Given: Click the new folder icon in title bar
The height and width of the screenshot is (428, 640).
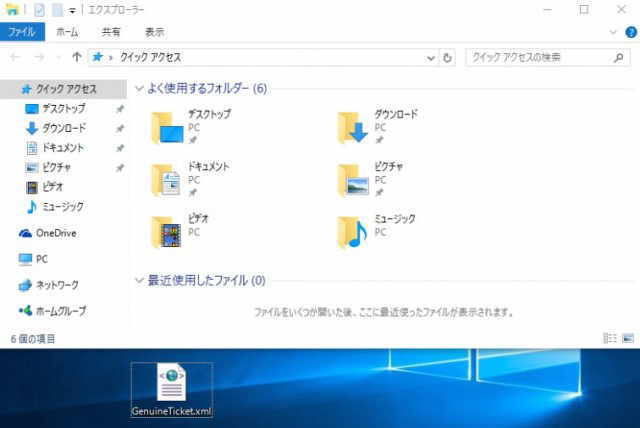Looking at the screenshot, I should (x=57, y=10).
